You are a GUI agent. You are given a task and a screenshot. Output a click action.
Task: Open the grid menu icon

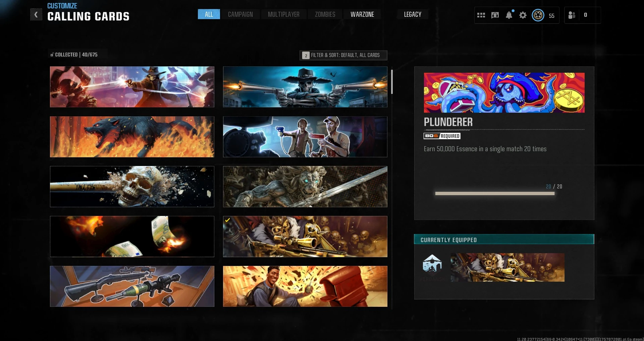point(481,15)
